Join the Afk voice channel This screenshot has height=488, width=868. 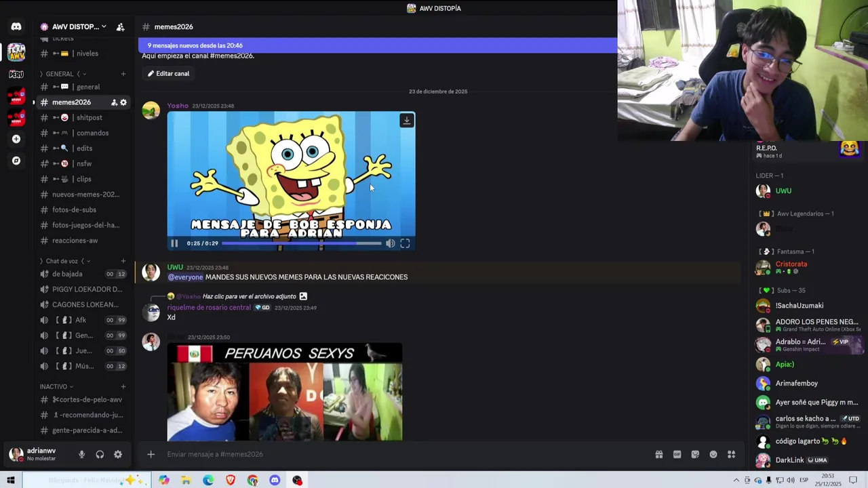[83, 320]
